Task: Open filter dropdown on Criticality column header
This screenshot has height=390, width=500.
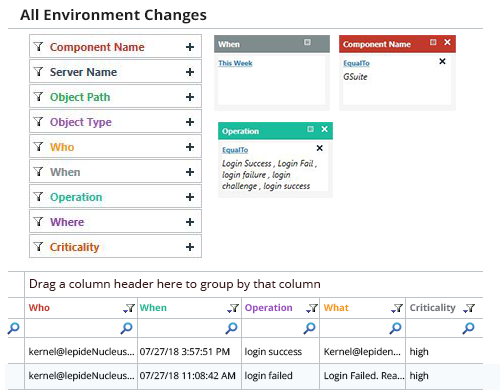Action: (469, 308)
